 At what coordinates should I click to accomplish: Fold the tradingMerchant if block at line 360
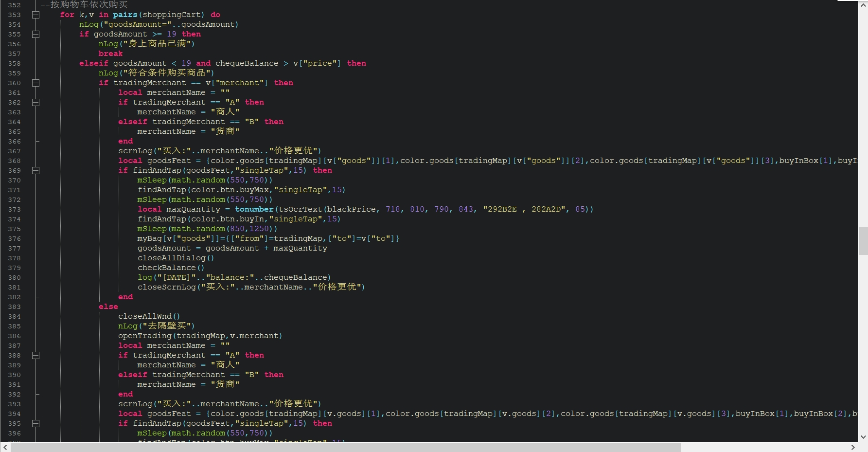pyautogui.click(x=35, y=83)
